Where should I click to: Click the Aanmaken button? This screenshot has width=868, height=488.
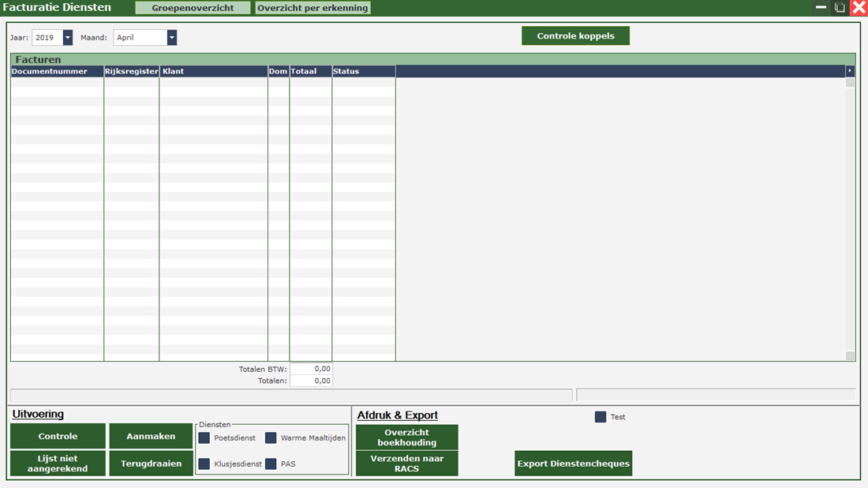(x=151, y=437)
